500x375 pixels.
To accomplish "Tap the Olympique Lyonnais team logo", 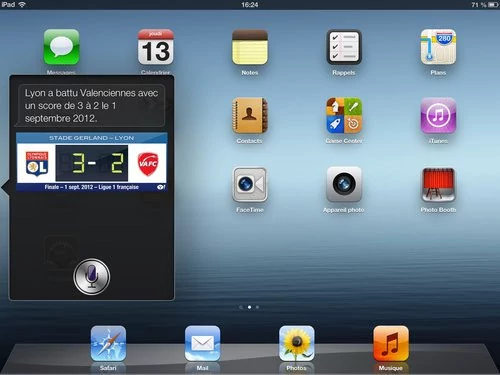I will [37, 163].
